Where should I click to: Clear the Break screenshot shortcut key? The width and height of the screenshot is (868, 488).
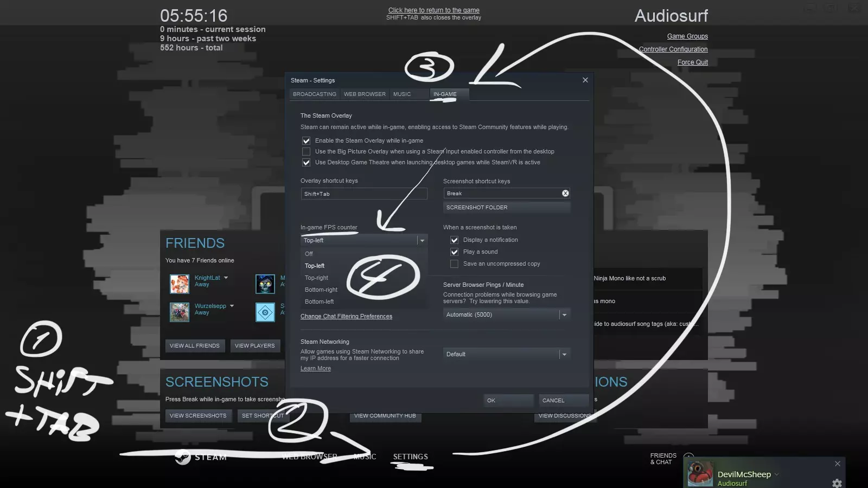click(565, 193)
